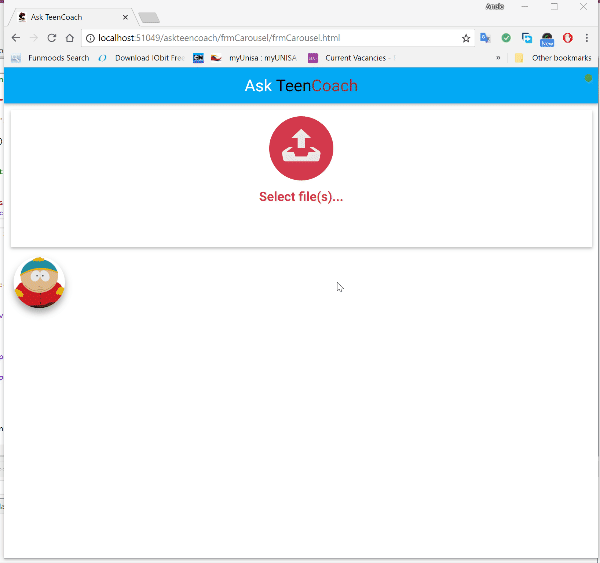Go back with the browser back arrow

16,38
